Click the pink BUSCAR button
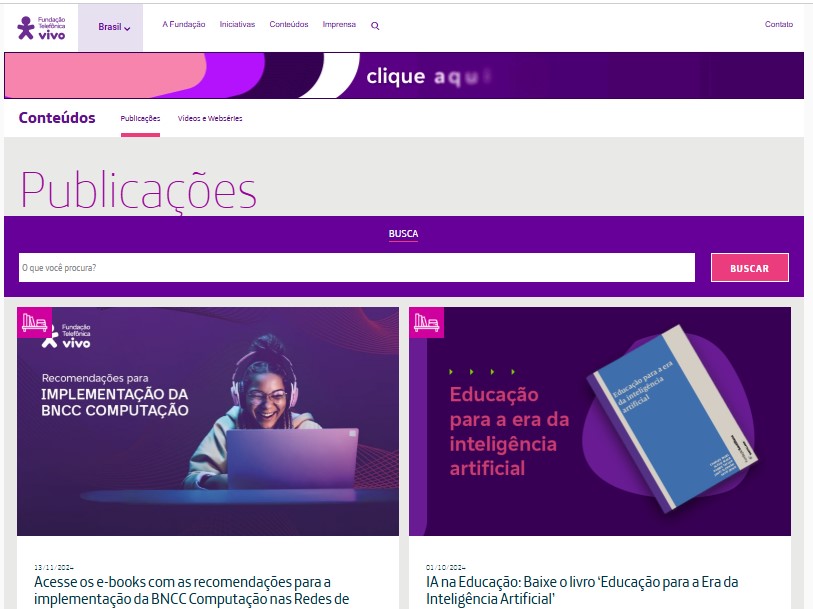Image resolution: width=813 pixels, height=609 pixels. [750, 268]
